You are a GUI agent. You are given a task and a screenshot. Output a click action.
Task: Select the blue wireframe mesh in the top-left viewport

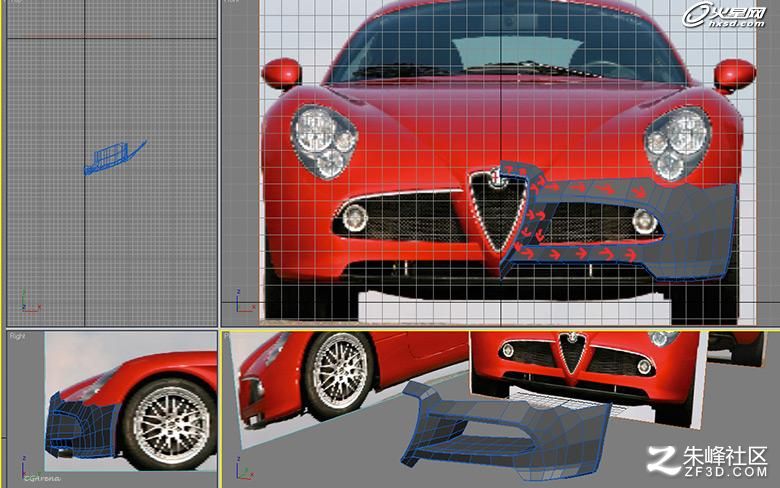coord(115,157)
